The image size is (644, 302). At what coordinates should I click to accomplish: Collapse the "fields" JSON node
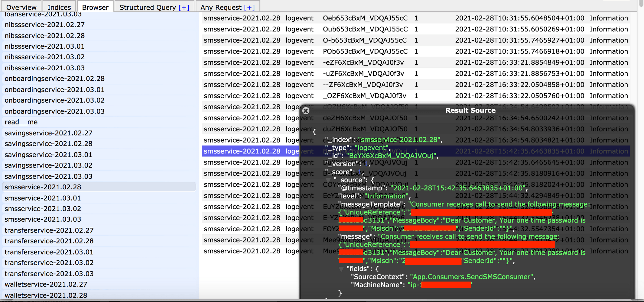point(341,268)
